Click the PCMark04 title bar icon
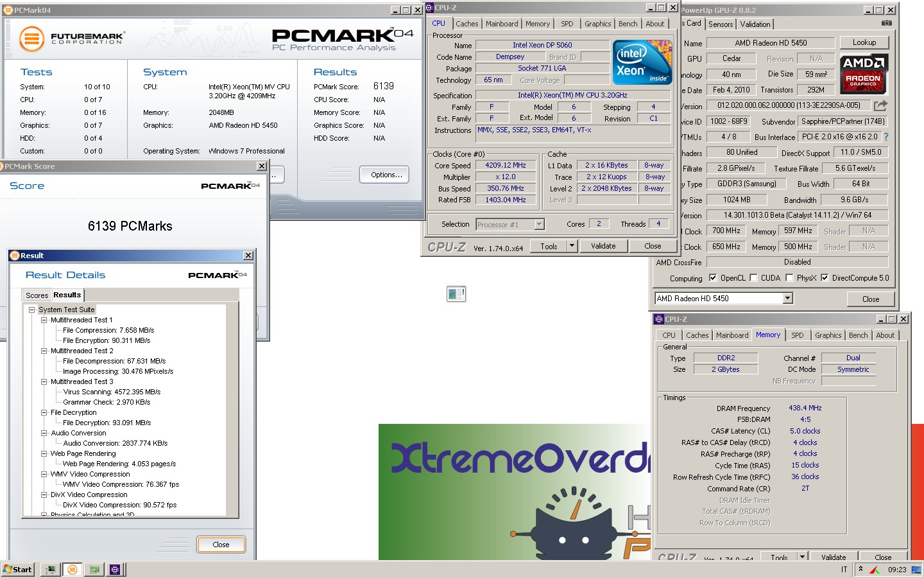Image resolution: width=924 pixels, height=578 pixels. pos(8,10)
